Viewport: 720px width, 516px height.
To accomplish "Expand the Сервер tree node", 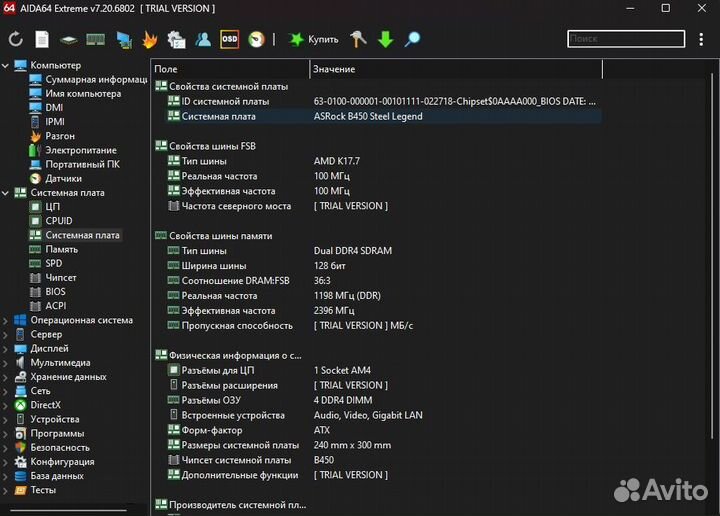I will click(x=6, y=335).
